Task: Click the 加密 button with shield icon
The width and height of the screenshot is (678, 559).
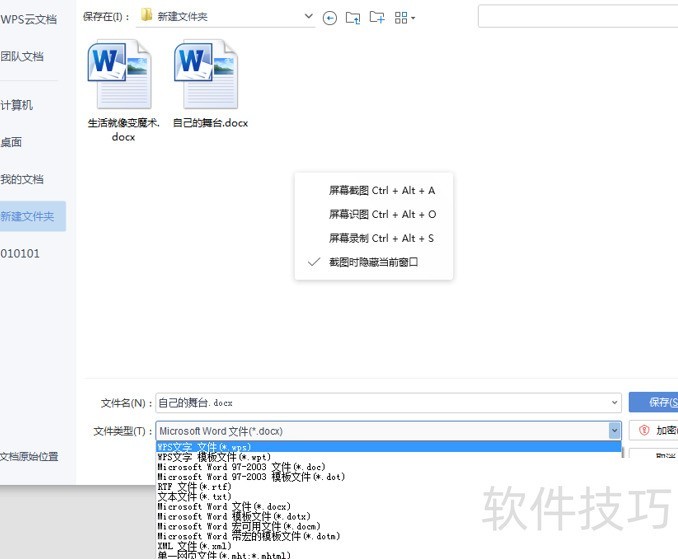Action: (x=654, y=431)
